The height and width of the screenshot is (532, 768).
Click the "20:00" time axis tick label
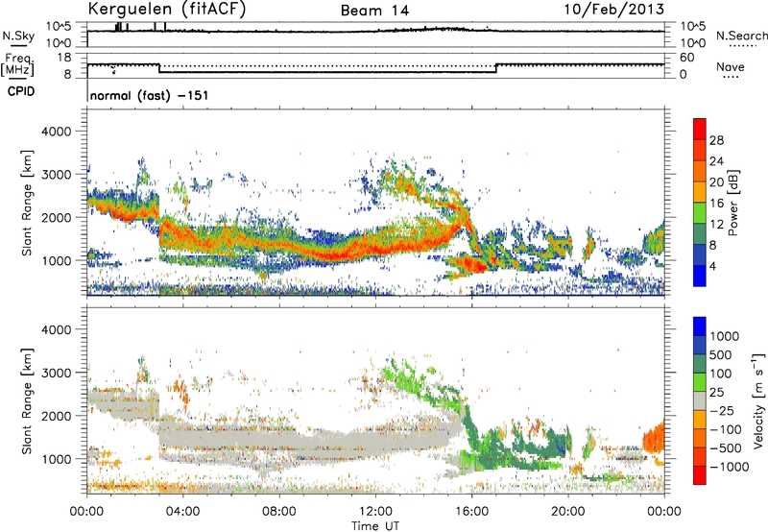567,511
